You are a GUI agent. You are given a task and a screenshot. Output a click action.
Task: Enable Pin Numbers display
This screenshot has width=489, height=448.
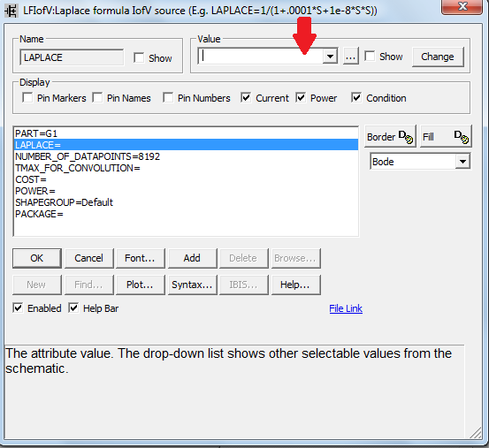168,98
